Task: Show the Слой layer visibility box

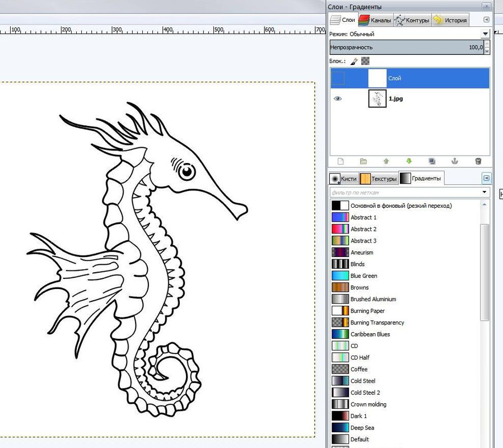Action: coord(338,78)
